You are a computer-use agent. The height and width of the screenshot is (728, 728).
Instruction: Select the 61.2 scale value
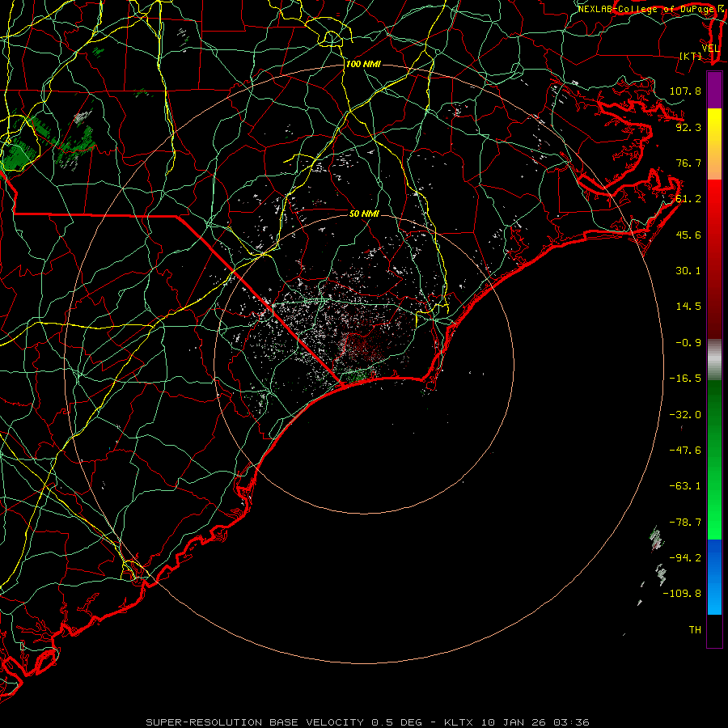(688, 199)
